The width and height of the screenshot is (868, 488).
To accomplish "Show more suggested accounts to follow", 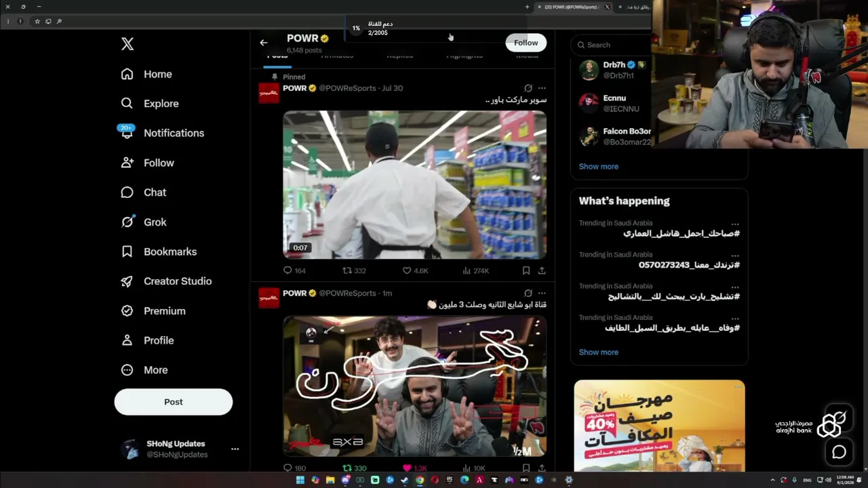I will pos(599,167).
